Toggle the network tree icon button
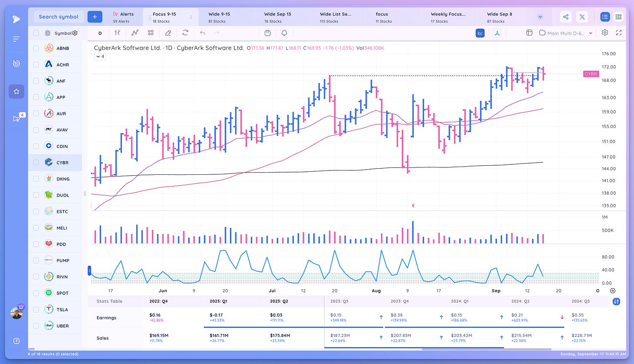634x364 pixels. point(498,33)
